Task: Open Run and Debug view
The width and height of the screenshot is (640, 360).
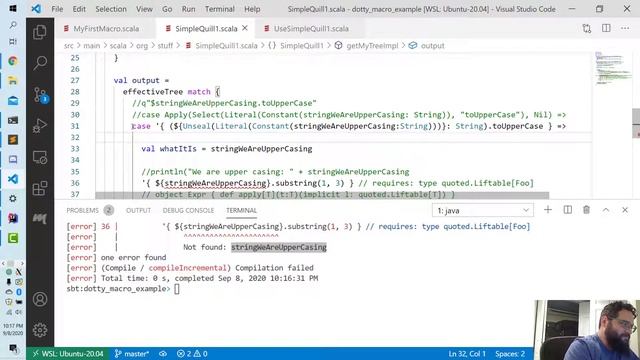Action: [40, 126]
